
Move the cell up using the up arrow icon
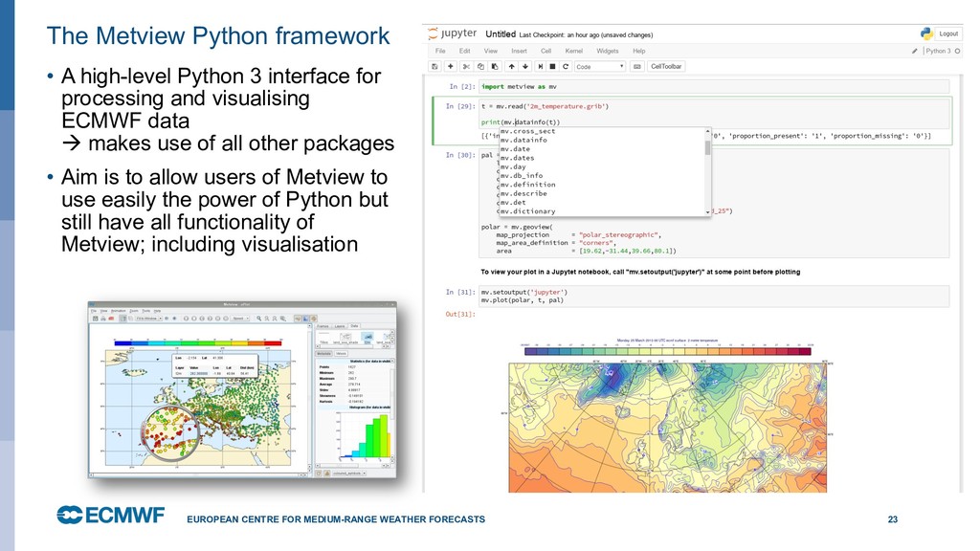tap(511, 67)
